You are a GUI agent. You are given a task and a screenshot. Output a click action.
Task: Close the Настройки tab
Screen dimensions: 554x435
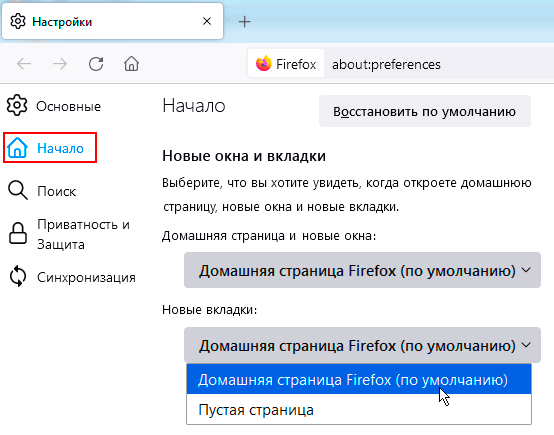(x=207, y=21)
